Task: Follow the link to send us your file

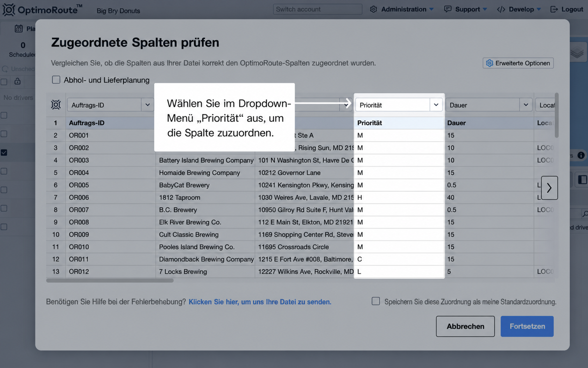Action: pyautogui.click(x=260, y=302)
